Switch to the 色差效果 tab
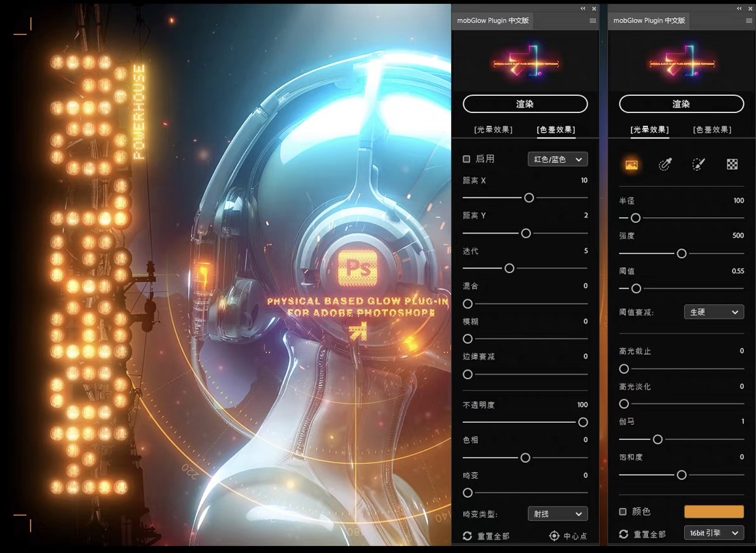Screen dimensions: 756x553 pyautogui.click(x=555, y=130)
